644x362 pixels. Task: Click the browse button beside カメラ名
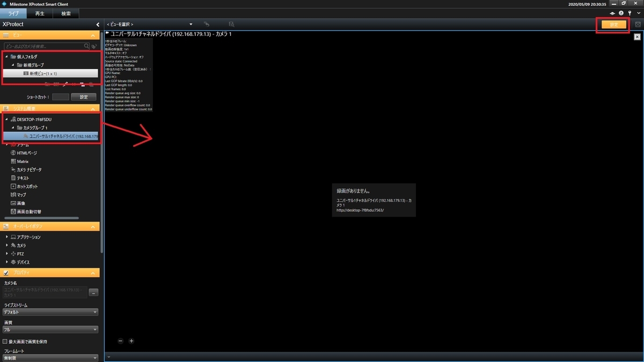coord(93,292)
